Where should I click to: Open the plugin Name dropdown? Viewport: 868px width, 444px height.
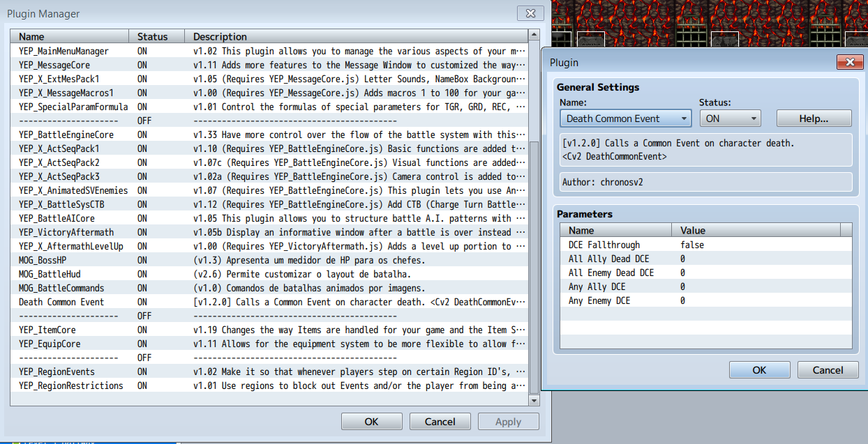point(626,118)
